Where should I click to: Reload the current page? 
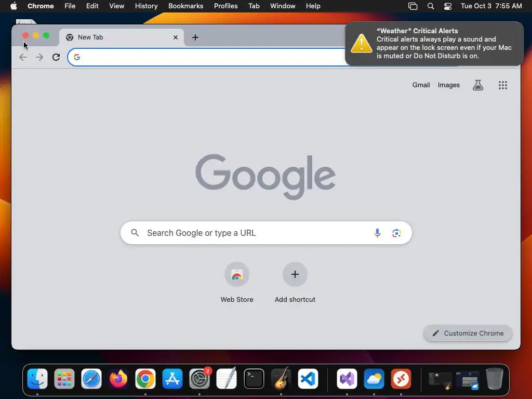(56, 57)
